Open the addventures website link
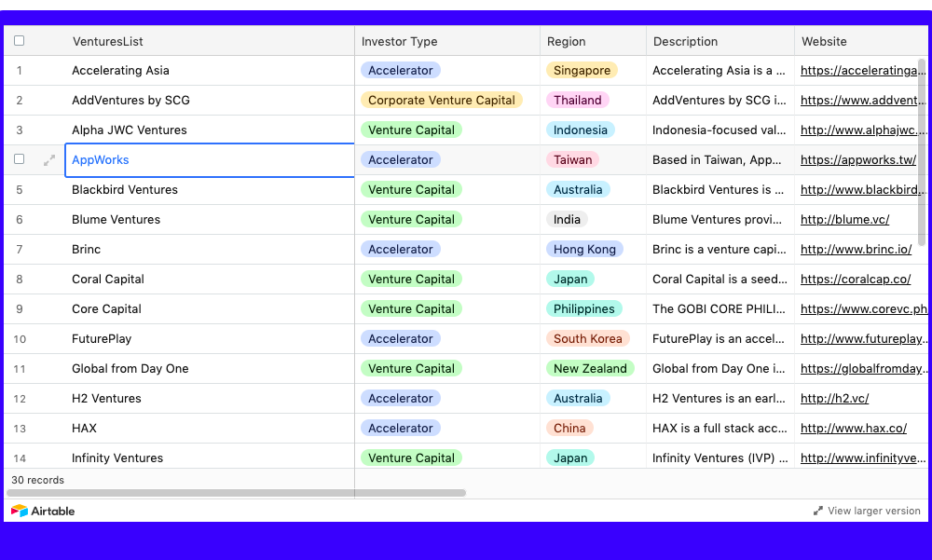932x560 pixels. point(863,100)
